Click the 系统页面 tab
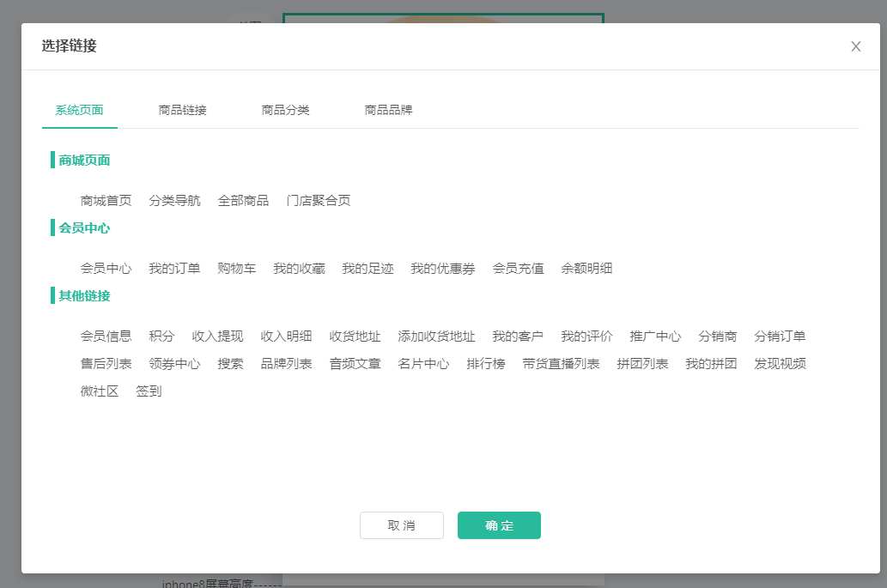Viewport: 887px width, 588px height. pyautogui.click(x=79, y=110)
